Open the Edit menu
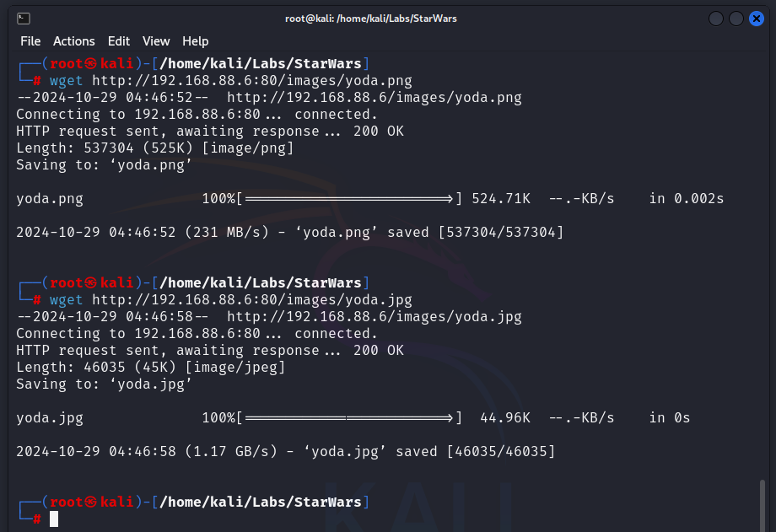This screenshot has height=532, width=776. point(119,41)
